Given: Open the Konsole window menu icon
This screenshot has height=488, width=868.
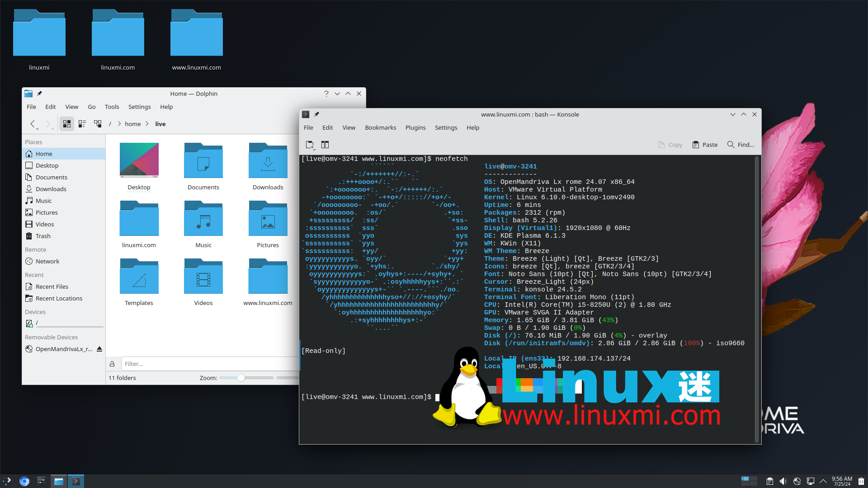Looking at the screenshot, I should (306, 114).
